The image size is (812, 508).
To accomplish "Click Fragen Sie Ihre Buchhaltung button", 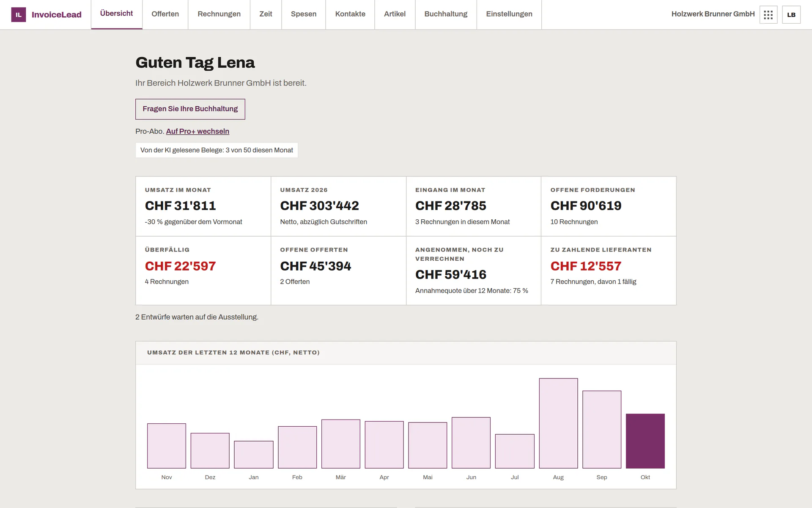I will (x=190, y=109).
